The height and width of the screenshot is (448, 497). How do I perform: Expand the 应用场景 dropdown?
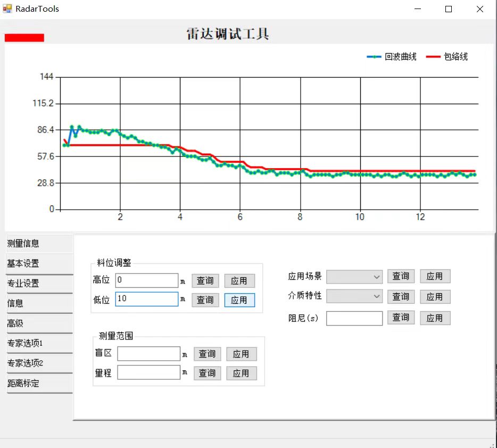354,277
